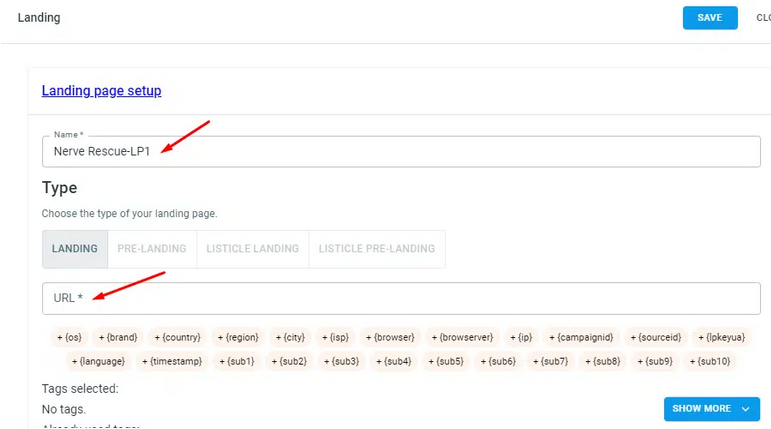Add the {region} tag
The height and width of the screenshot is (429, 771).
tap(238, 337)
